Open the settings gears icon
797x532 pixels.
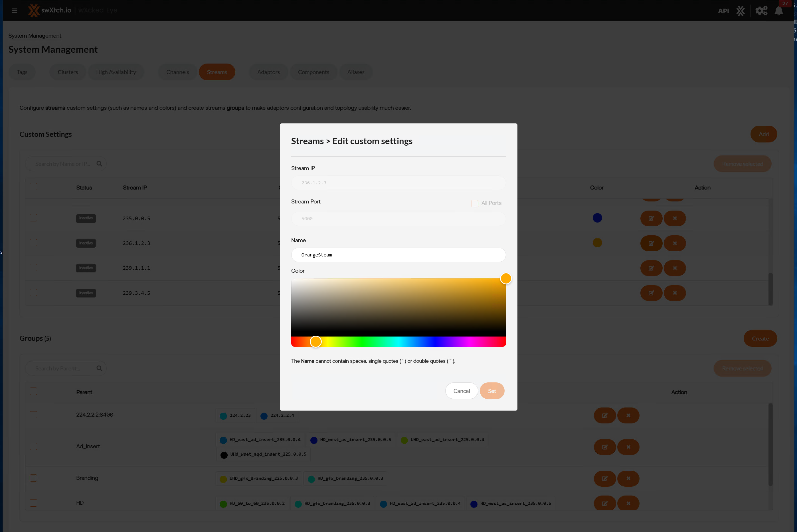point(761,11)
